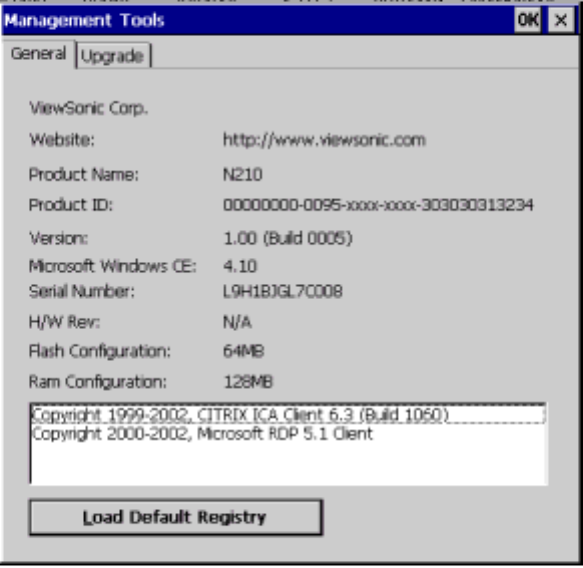Close the Management Tools dialog

[561, 20]
